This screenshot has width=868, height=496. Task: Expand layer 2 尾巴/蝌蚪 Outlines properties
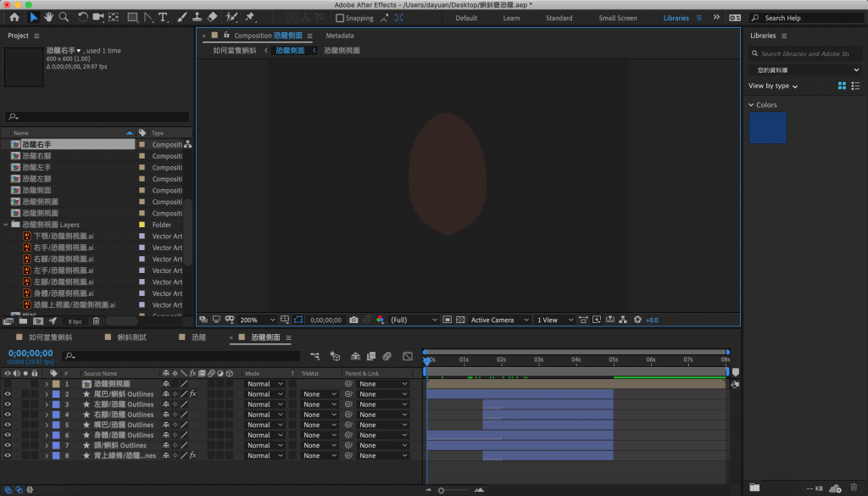pos(47,394)
